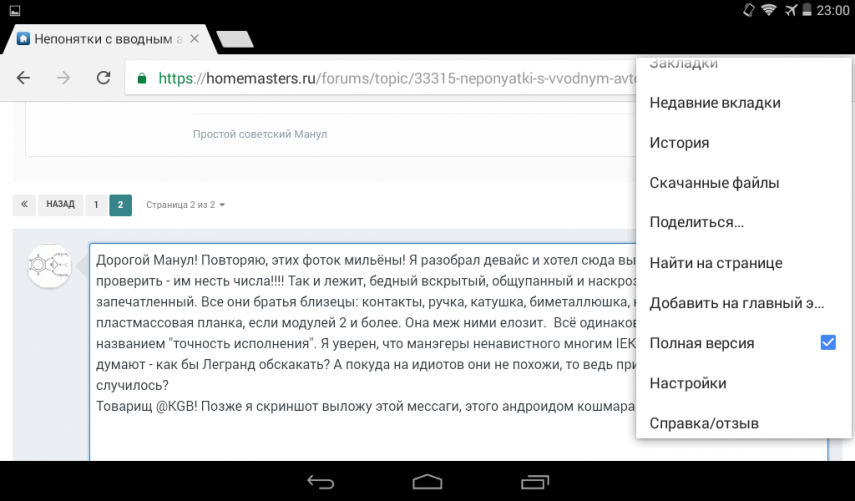855x501 pixels.
Task: Open История from the menu
Action: tap(679, 143)
